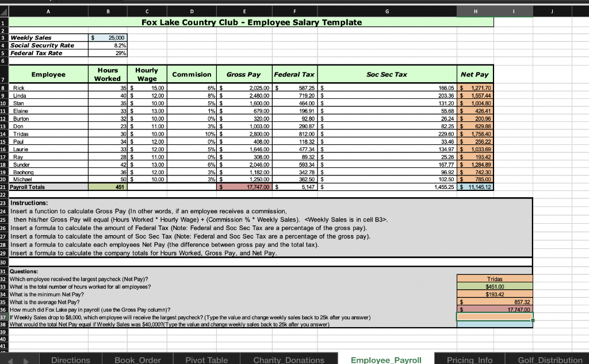
Task: Select highlighted column H header
Action: (x=475, y=12)
